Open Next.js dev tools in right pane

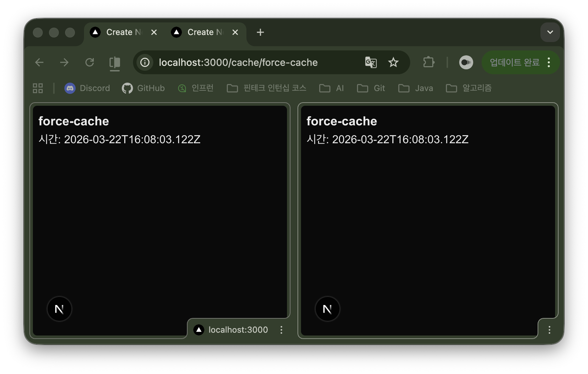point(327,309)
